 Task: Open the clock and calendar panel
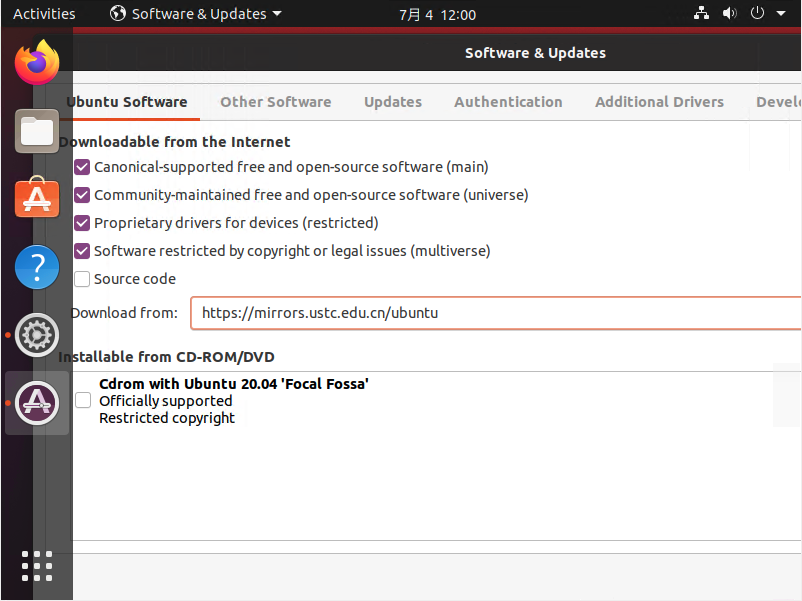pyautogui.click(x=437, y=14)
